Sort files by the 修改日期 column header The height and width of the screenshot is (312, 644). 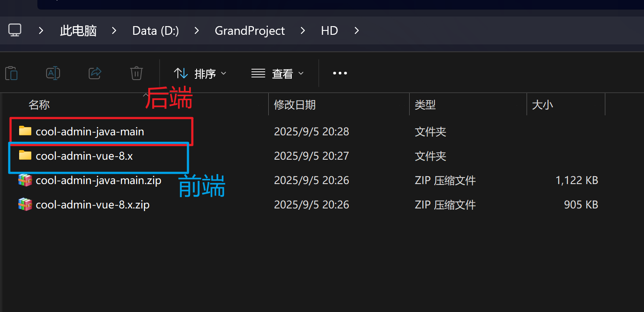295,104
